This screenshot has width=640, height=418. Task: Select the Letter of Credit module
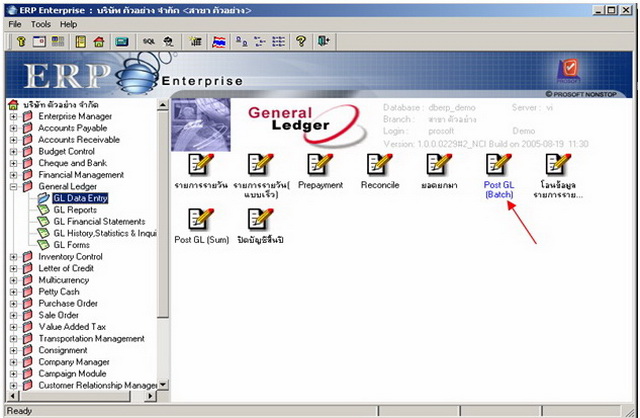pyautogui.click(x=66, y=268)
